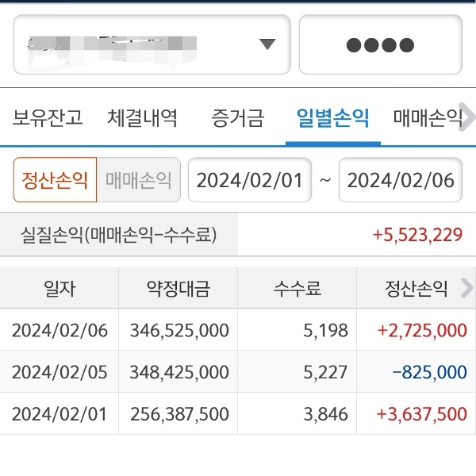
Task: Switch to the 보유잔고 tab
Action: pyautogui.click(x=48, y=119)
